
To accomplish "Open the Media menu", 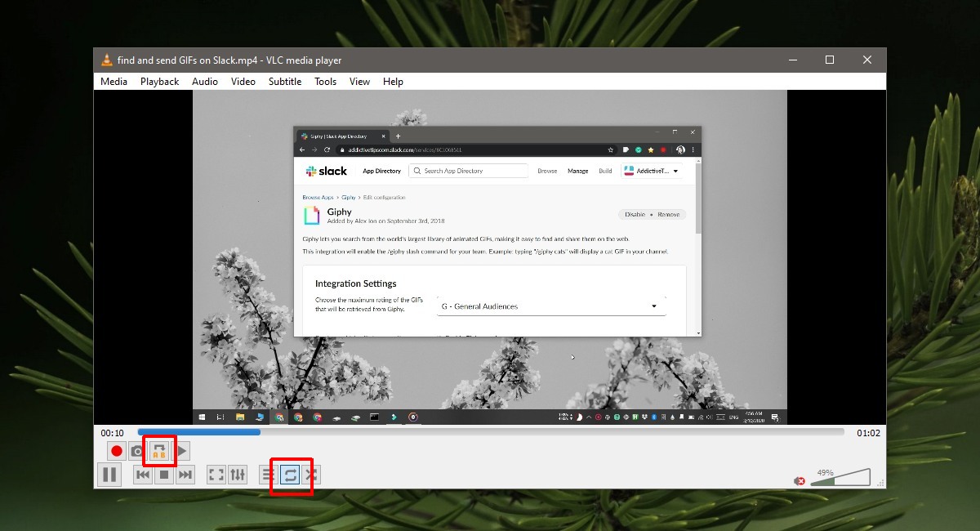I will click(x=114, y=82).
